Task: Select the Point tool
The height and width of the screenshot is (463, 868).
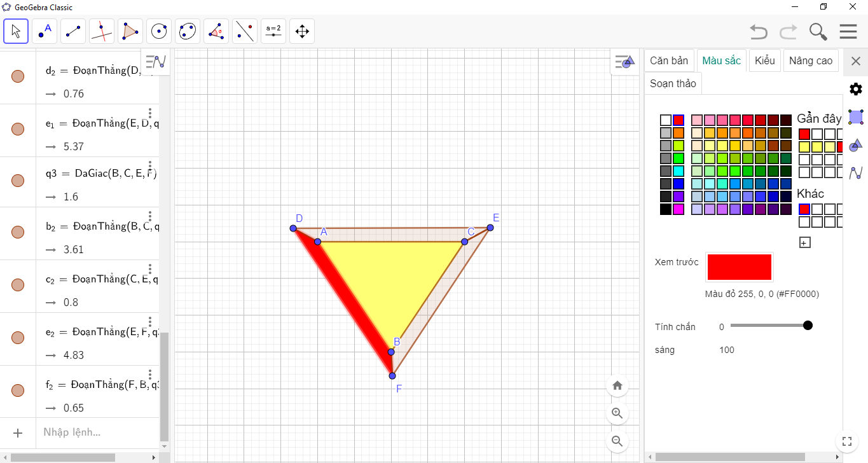Action: [x=45, y=31]
